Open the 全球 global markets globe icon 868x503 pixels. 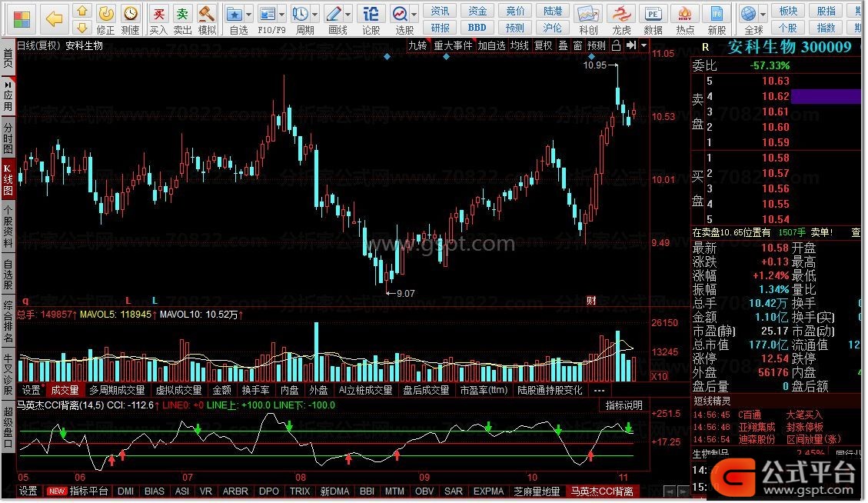(749, 15)
